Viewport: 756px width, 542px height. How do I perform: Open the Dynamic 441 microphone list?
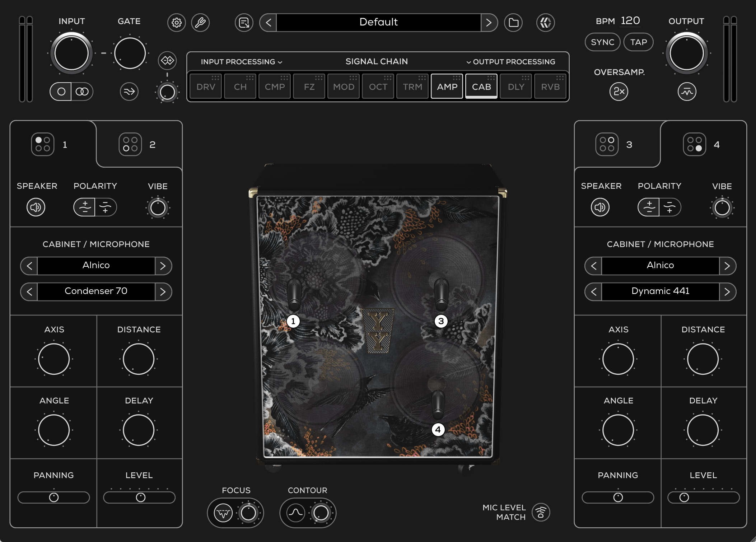click(661, 291)
